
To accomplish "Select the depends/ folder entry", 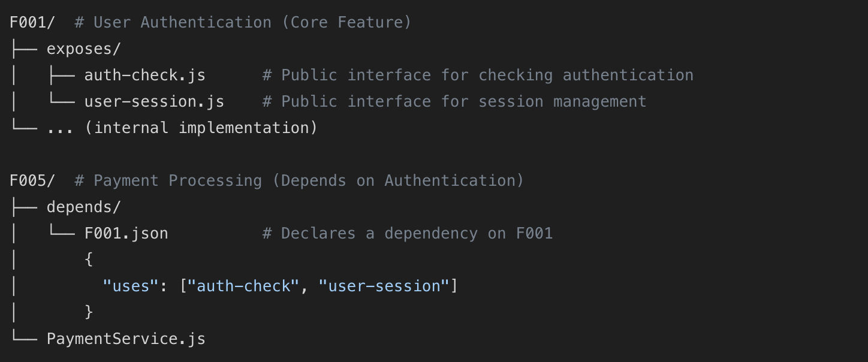I will [84, 207].
